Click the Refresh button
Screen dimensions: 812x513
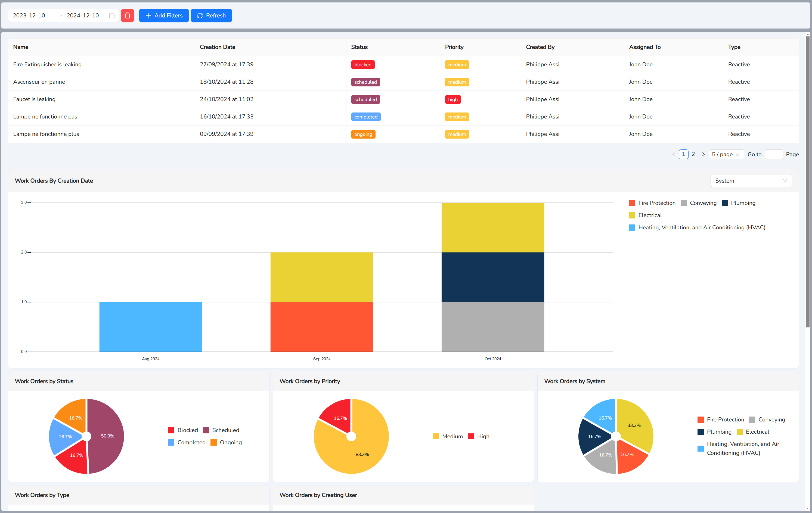212,15
